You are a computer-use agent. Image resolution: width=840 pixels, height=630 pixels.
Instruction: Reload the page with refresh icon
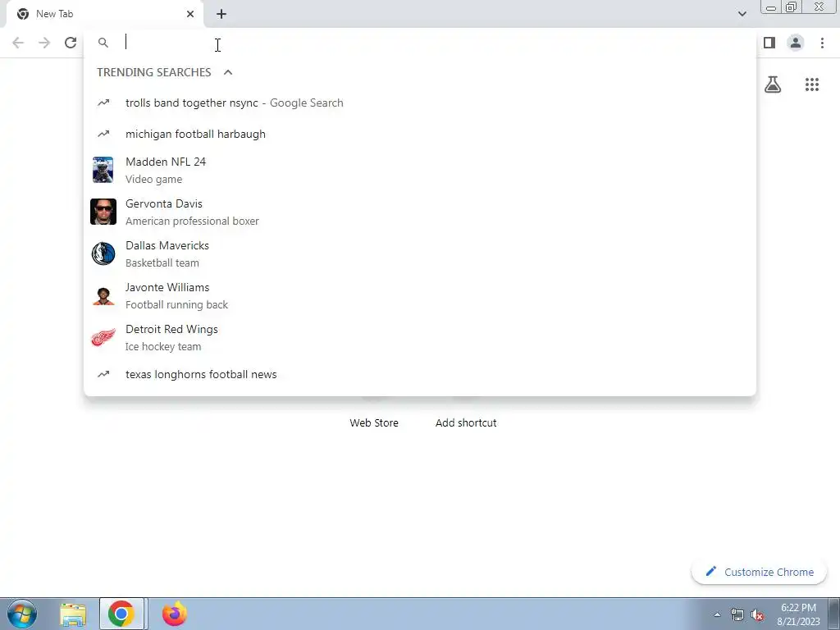(71, 43)
